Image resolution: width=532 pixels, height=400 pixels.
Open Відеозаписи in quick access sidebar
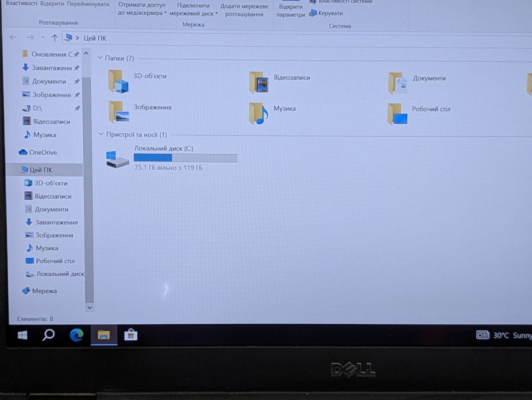47,122
